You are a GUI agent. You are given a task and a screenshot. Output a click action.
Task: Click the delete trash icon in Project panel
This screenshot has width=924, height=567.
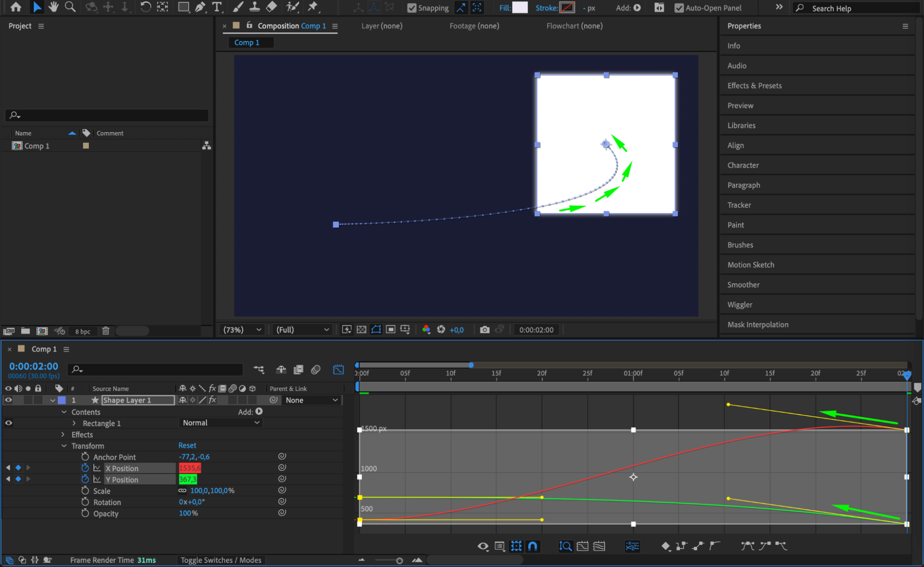click(106, 331)
